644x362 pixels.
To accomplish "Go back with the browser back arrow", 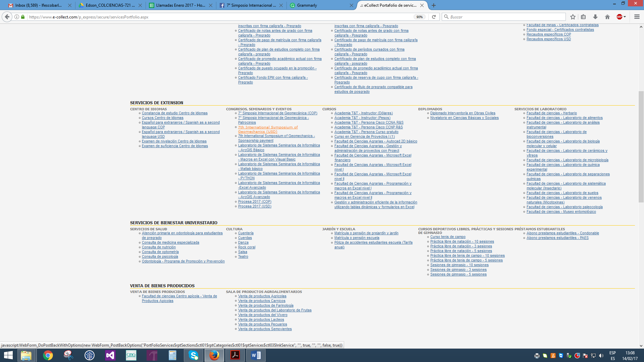I will 7,17.
